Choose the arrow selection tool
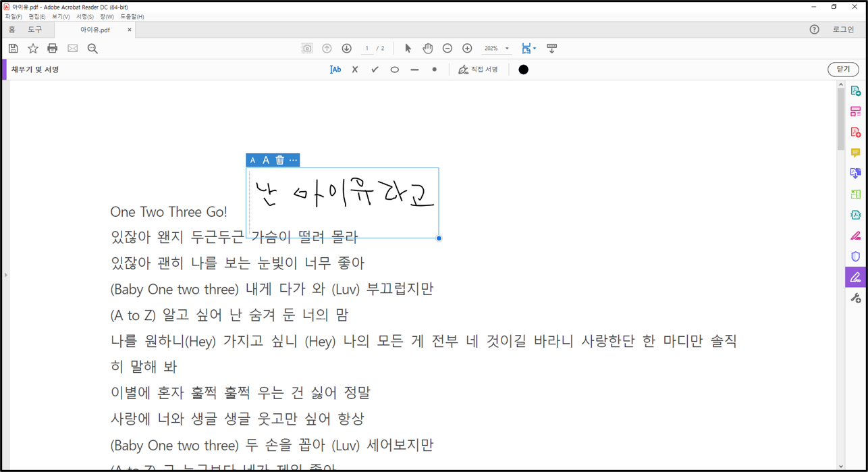868x472 pixels. [408, 49]
